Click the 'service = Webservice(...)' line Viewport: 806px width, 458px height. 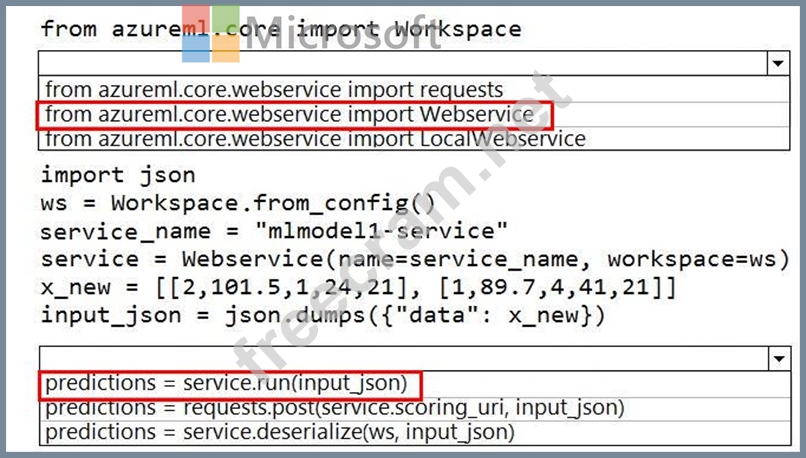[408, 259]
